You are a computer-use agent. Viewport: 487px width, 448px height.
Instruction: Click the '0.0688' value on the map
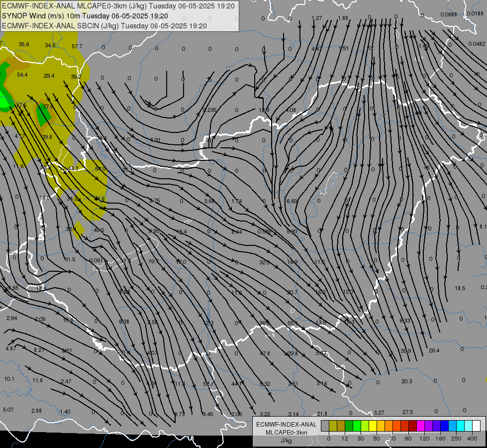point(449,14)
